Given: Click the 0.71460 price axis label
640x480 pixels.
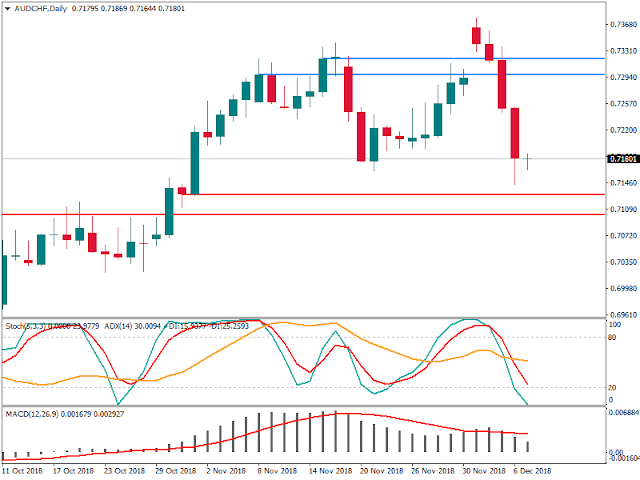Looking at the screenshot, I should (623, 183).
